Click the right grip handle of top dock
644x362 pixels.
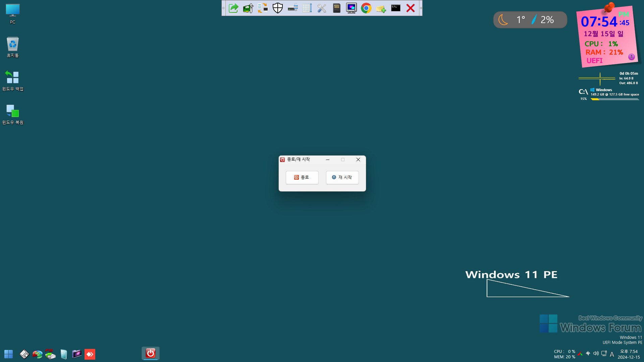click(421, 8)
